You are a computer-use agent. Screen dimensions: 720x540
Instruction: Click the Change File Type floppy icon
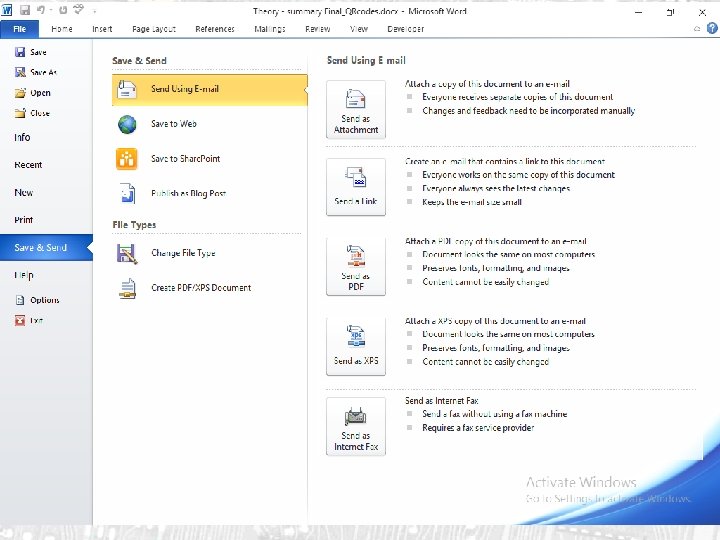coord(127,253)
